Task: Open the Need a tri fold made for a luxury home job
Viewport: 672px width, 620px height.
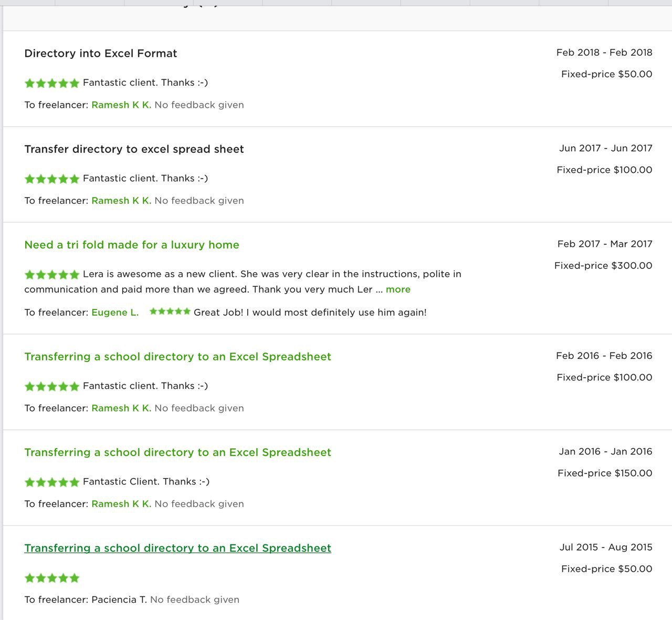Action: pyautogui.click(x=132, y=245)
